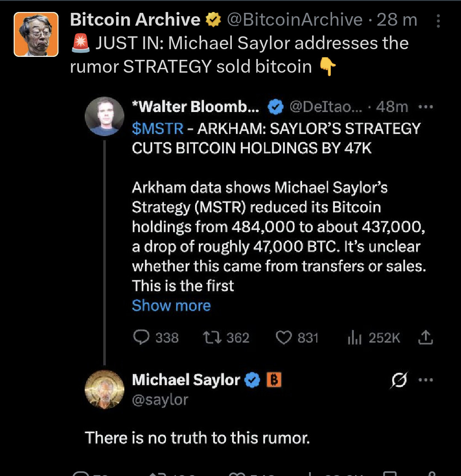Open Bitcoin Archive's profile picture
461x476 pixels.
(x=36, y=35)
